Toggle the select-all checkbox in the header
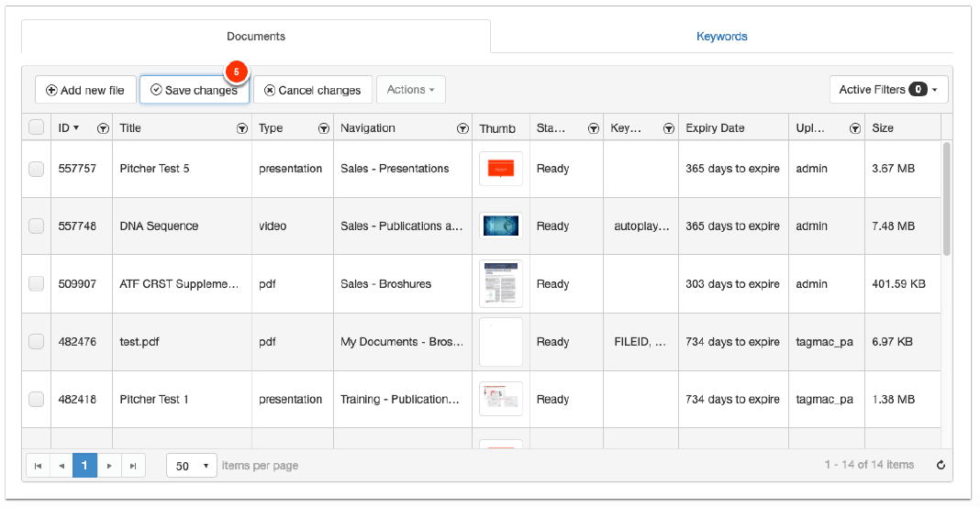Screen dimensions: 980x507 click(36, 128)
